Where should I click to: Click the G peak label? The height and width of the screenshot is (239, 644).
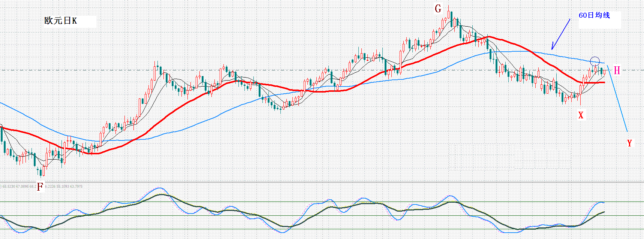point(438,9)
